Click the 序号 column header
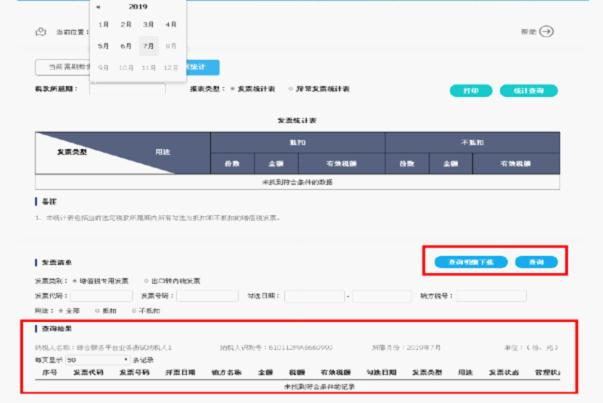 click(50, 372)
